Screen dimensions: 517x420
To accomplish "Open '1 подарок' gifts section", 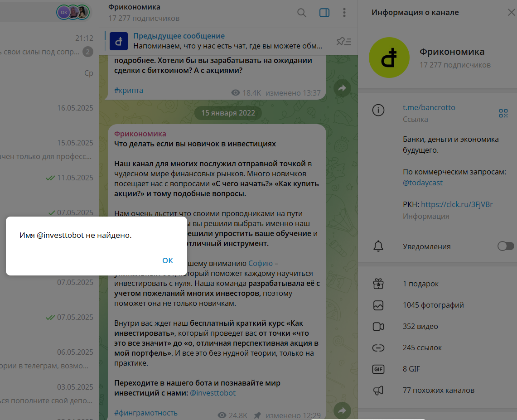I will (438, 284).
